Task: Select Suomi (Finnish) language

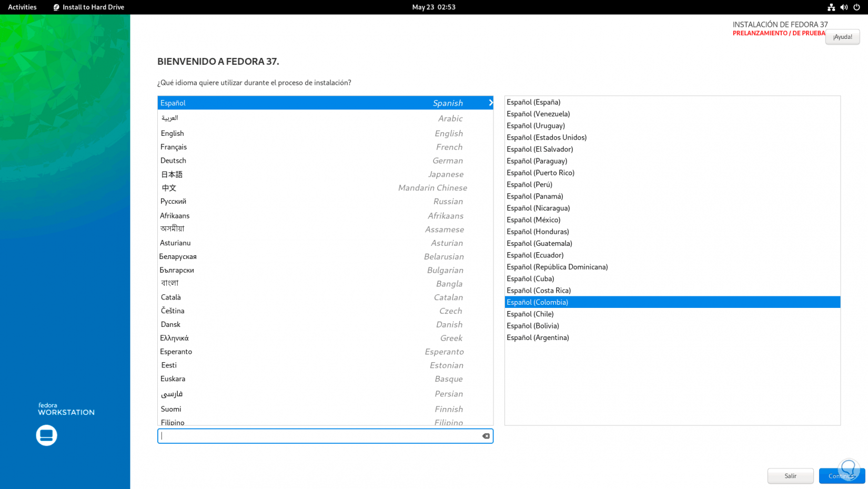Action: coord(325,409)
